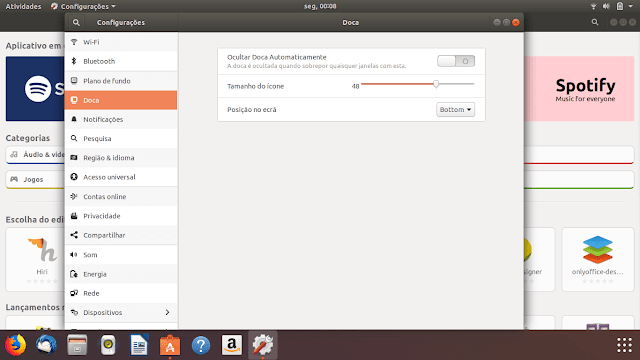
Task: Click the clock seg, 00:08
Action: click(320, 7)
